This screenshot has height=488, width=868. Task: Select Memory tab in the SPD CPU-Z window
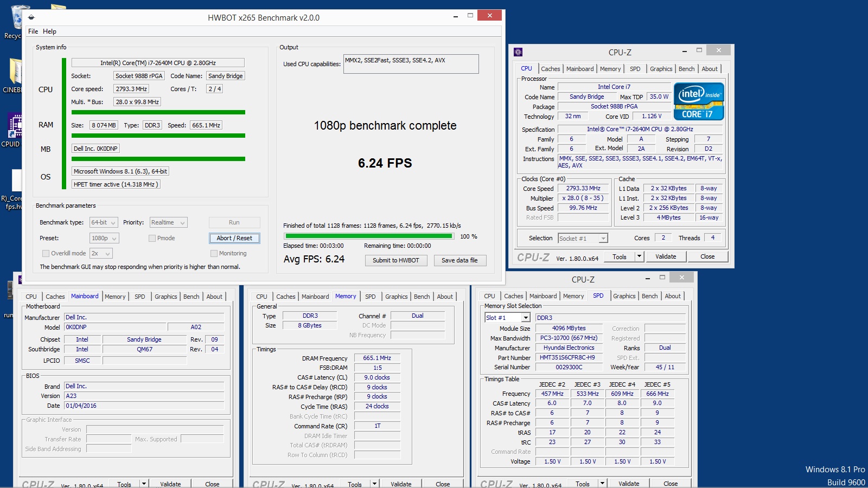(x=573, y=296)
